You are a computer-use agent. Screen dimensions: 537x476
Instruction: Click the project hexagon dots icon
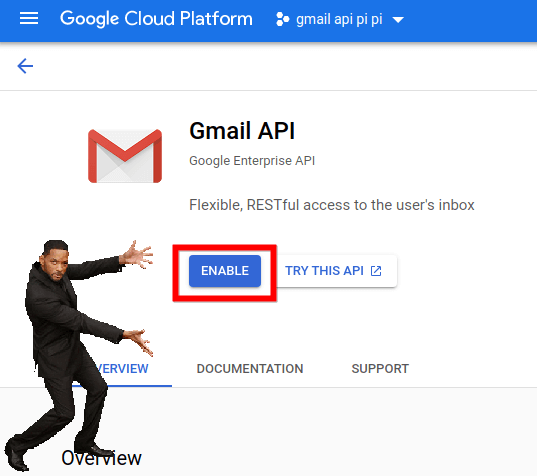pos(283,19)
